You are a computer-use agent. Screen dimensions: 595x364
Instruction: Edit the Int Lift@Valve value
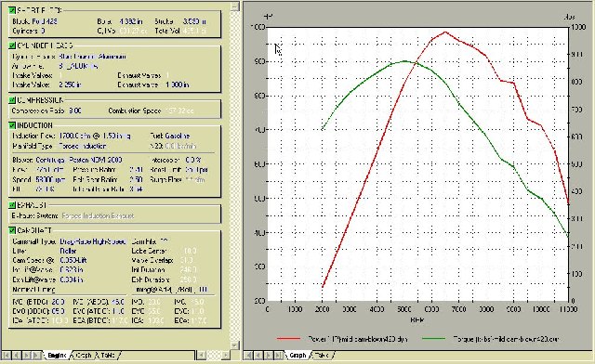[x=71, y=270]
